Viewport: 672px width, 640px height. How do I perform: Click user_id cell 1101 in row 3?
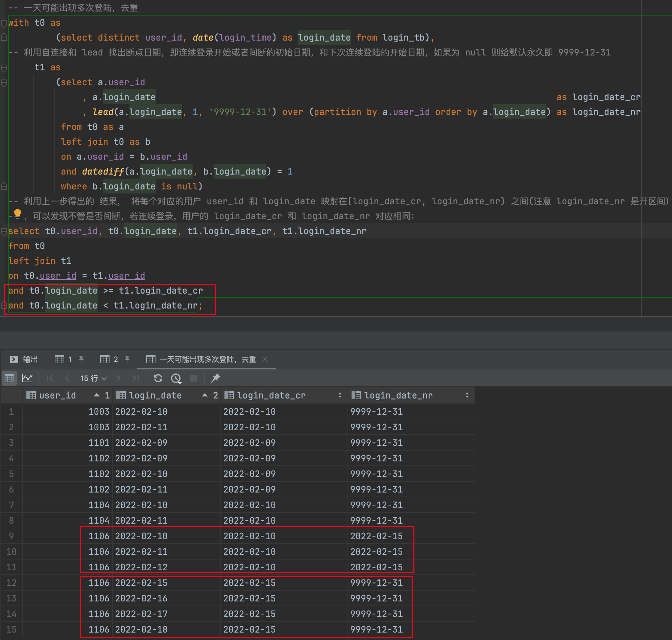[68, 443]
